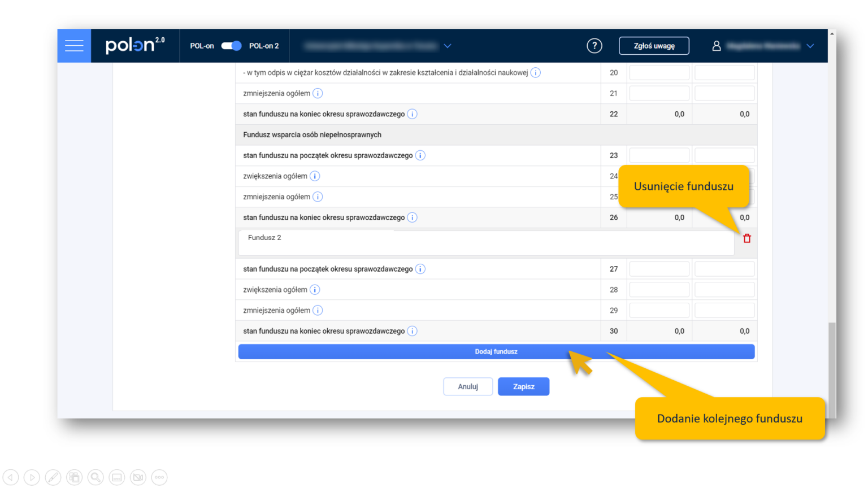868x488 pixels.
Task: Select row number 30 cell
Action: click(x=614, y=331)
